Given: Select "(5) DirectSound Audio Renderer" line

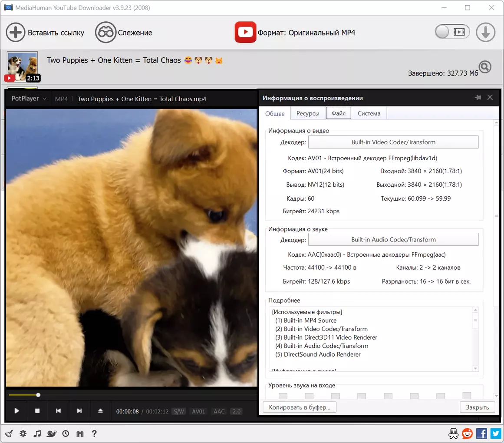Looking at the screenshot, I should pyautogui.click(x=318, y=354).
